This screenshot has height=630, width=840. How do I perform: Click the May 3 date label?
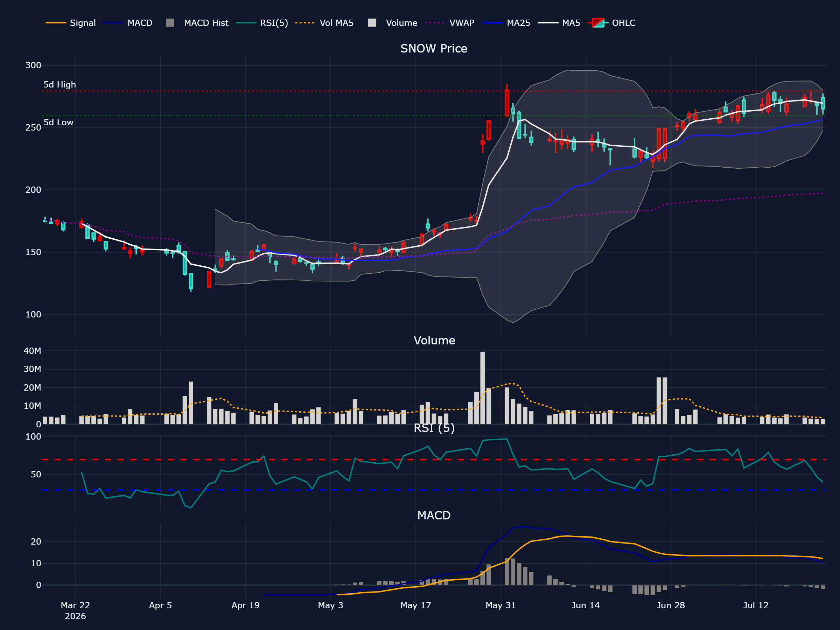(330, 605)
